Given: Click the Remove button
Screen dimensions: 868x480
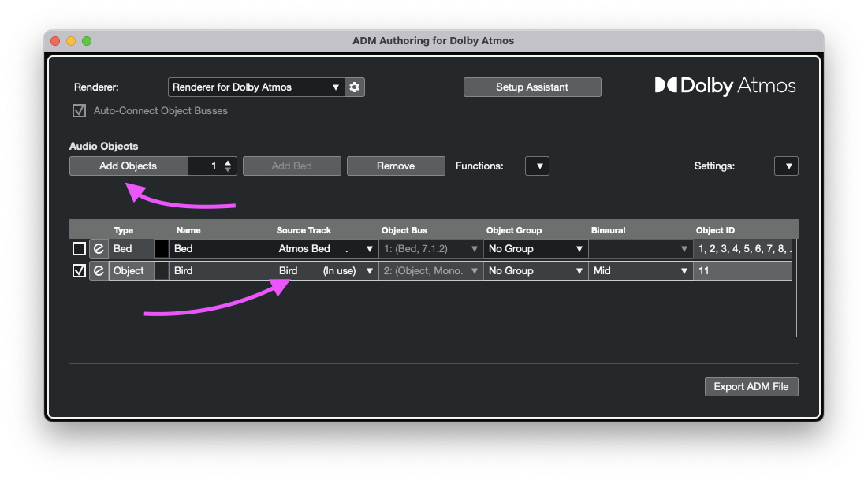Looking at the screenshot, I should tap(396, 166).
